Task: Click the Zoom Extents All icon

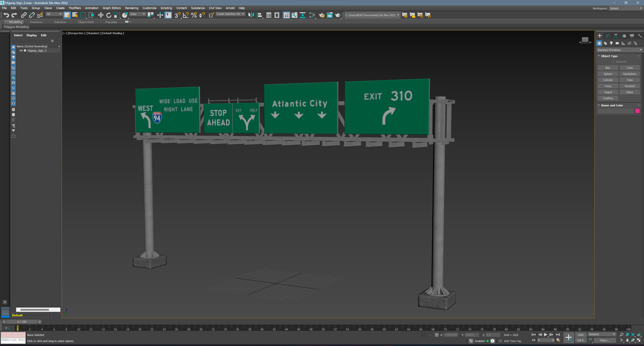Action: point(639,335)
